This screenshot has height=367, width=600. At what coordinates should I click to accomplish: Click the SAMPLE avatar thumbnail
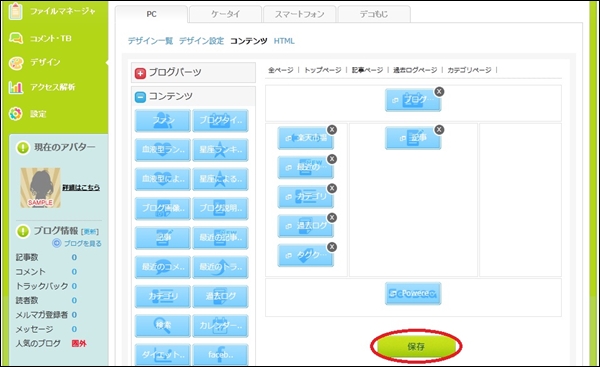click(x=40, y=188)
